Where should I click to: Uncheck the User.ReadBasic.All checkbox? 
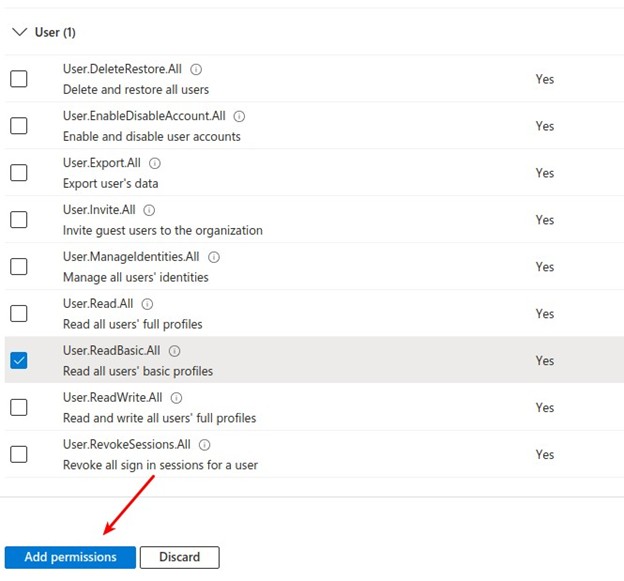coord(19,361)
